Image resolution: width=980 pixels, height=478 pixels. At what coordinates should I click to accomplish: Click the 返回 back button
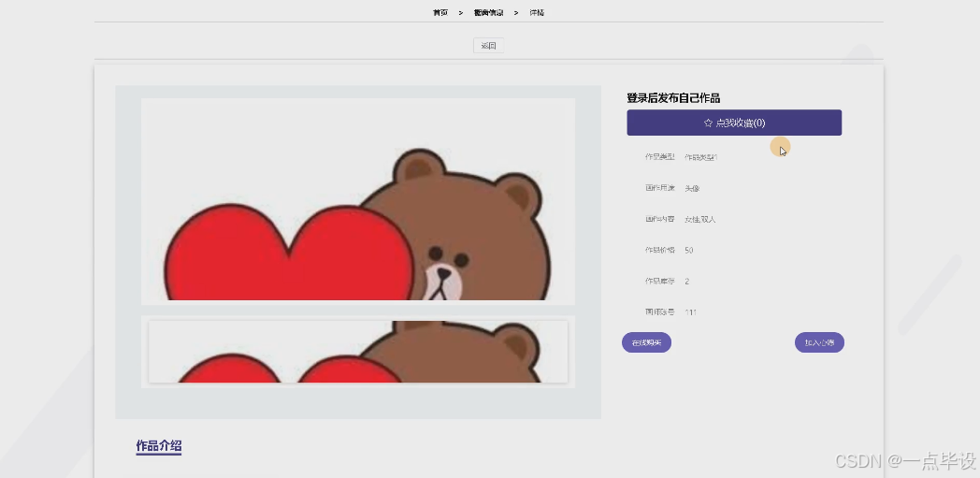click(488, 46)
